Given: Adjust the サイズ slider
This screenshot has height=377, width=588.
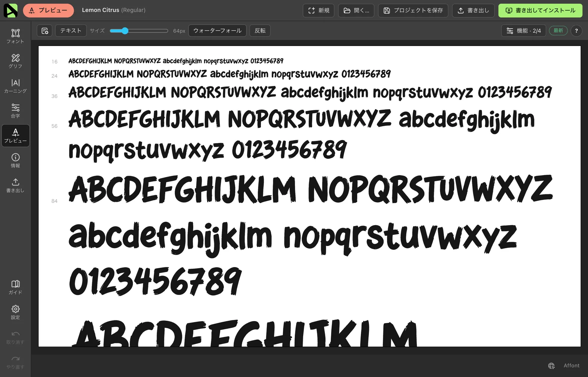Looking at the screenshot, I should point(139,31).
